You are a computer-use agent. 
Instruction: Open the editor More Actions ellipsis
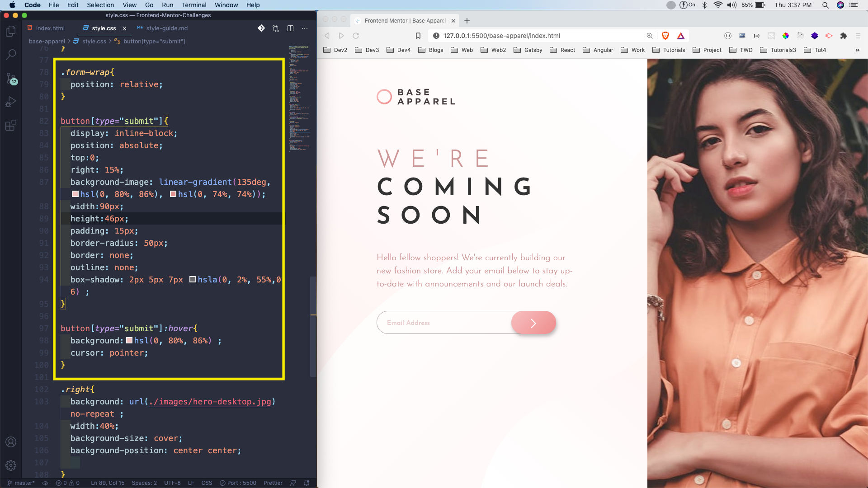(x=305, y=28)
